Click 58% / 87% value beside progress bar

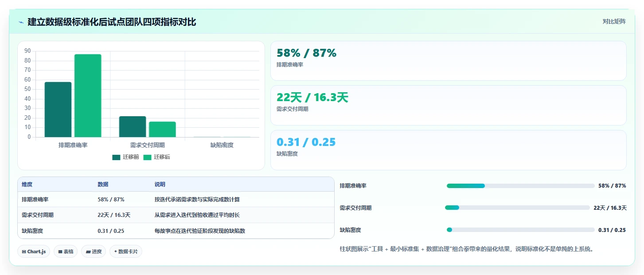coord(612,186)
